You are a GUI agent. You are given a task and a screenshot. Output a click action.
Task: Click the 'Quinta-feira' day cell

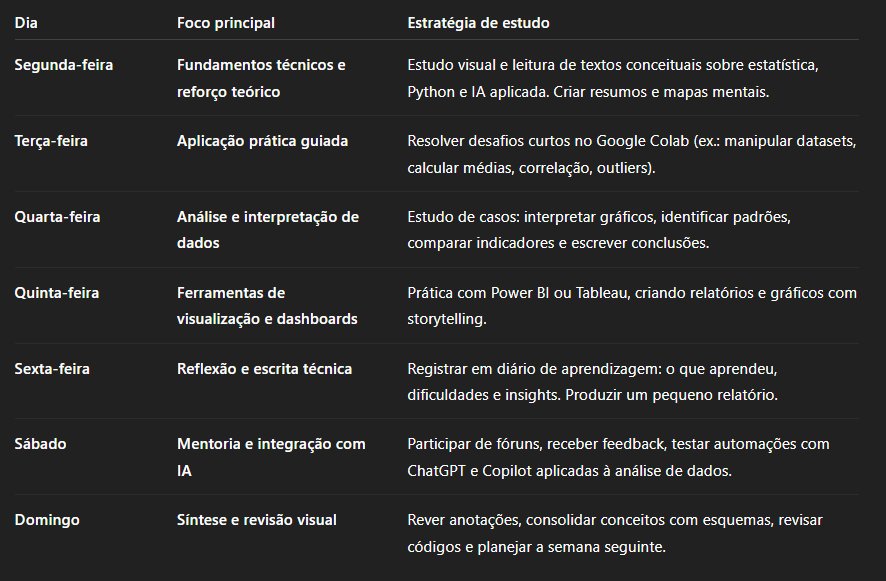point(56,293)
